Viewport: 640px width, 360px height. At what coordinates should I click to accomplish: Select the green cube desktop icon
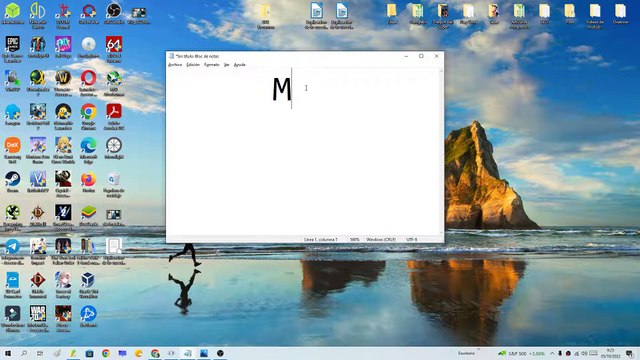[13, 14]
